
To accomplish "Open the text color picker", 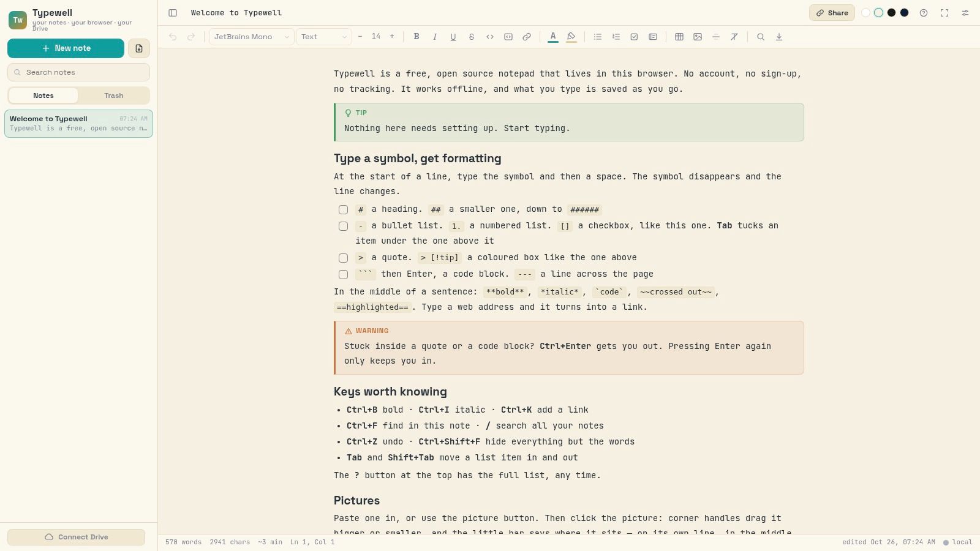I will click(553, 37).
